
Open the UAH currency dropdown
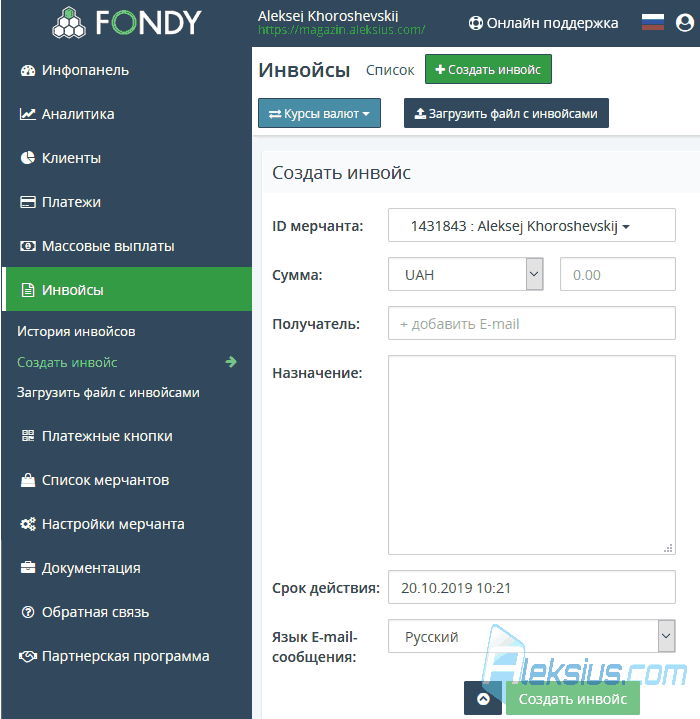pyautogui.click(x=466, y=274)
